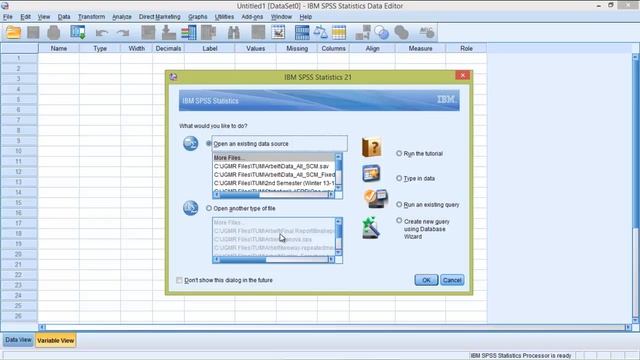The width and height of the screenshot is (640, 360).
Task: Click the Insert variable toolbar icon
Action: [278, 32]
